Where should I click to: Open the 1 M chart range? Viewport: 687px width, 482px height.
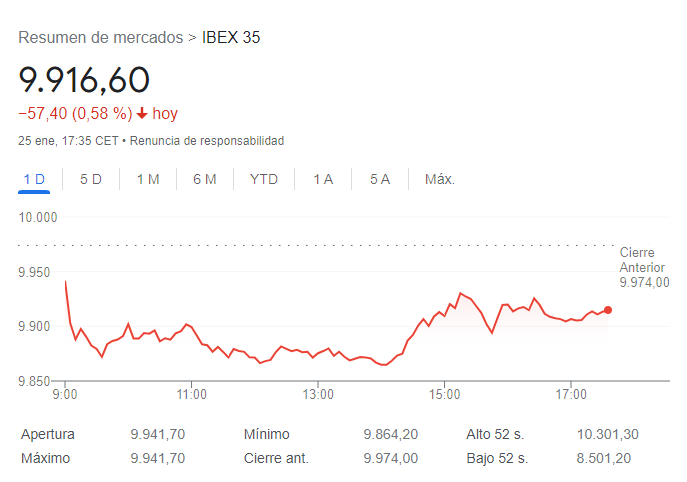(148, 179)
